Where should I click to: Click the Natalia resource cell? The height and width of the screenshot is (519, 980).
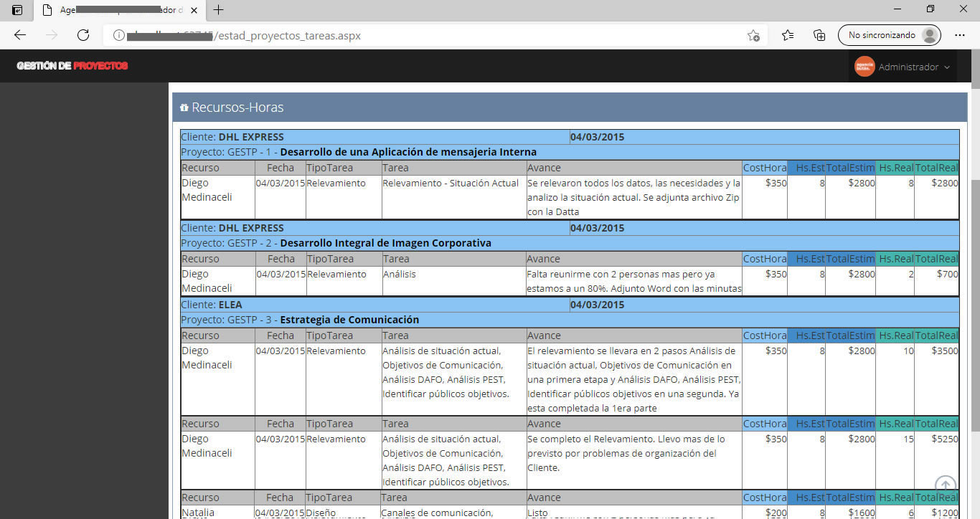click(x=217, y=512)
